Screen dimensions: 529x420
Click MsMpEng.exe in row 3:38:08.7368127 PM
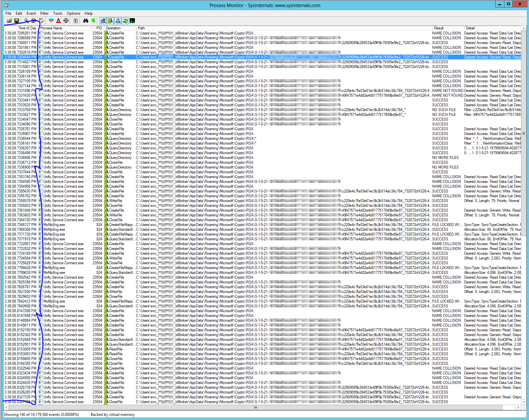[54, 225]
